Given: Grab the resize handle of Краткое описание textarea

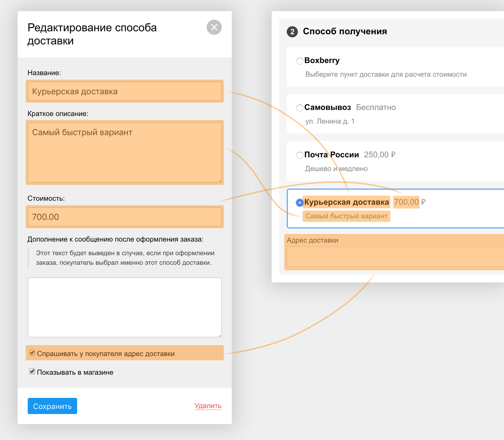Looking at the screenshot, I should coord(220,181).
